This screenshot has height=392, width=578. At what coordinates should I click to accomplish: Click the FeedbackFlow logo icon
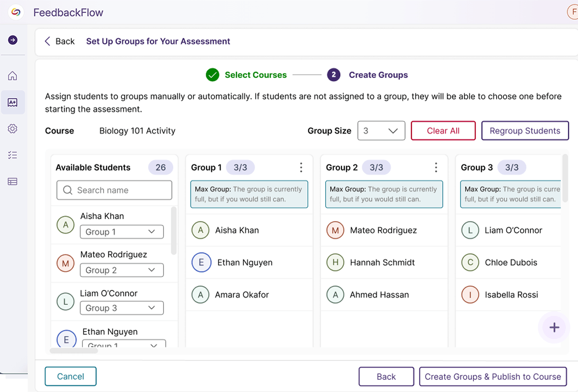pyautogui.click(x=16, y=13)
